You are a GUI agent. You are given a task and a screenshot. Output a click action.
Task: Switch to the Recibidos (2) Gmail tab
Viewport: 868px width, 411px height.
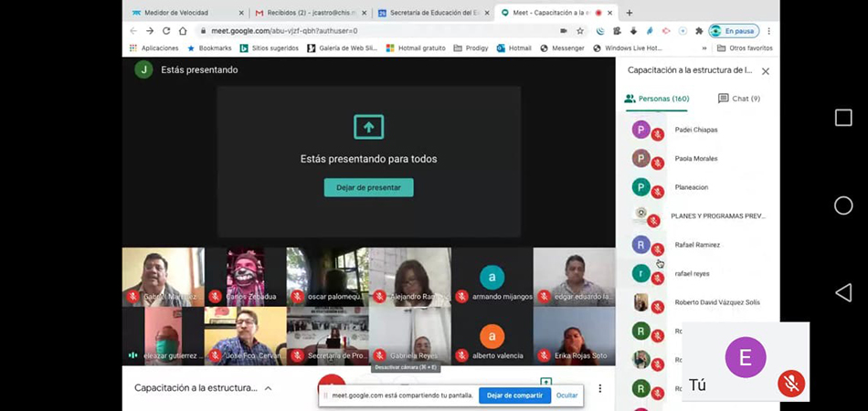(310, 13)
